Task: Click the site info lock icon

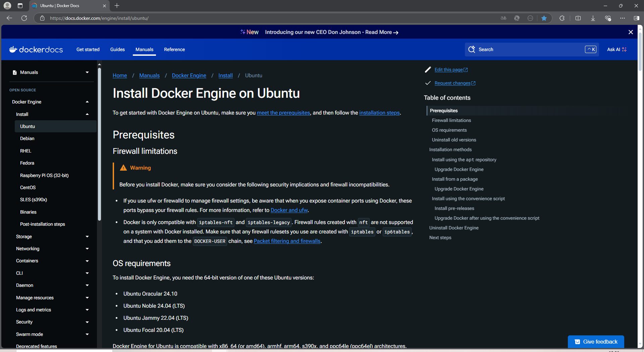Action: [42, 18]
